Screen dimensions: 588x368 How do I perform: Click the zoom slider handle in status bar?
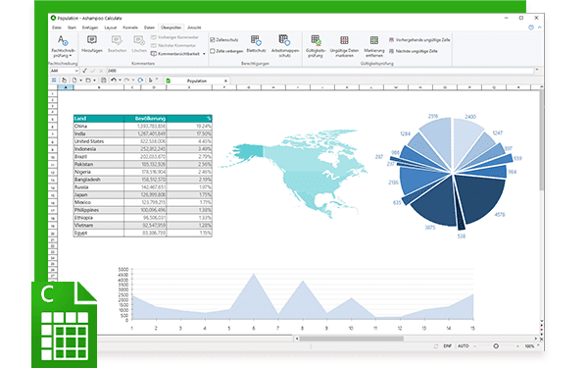point(496,345)
